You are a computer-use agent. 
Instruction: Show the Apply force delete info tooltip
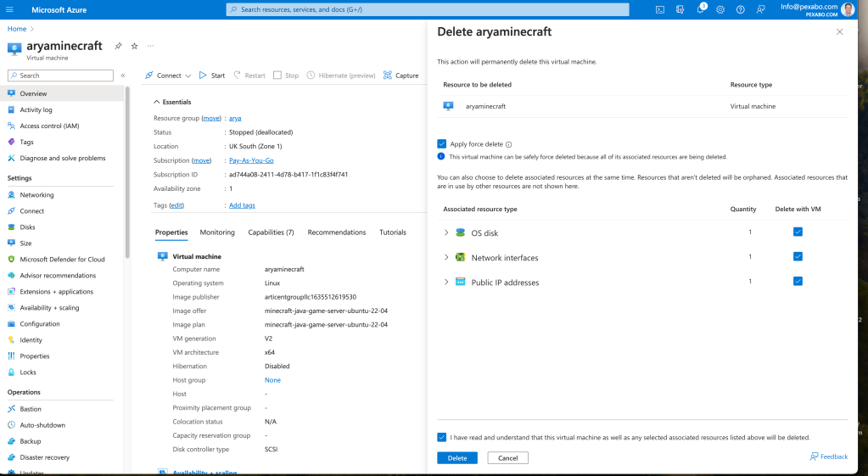[508, 144]
